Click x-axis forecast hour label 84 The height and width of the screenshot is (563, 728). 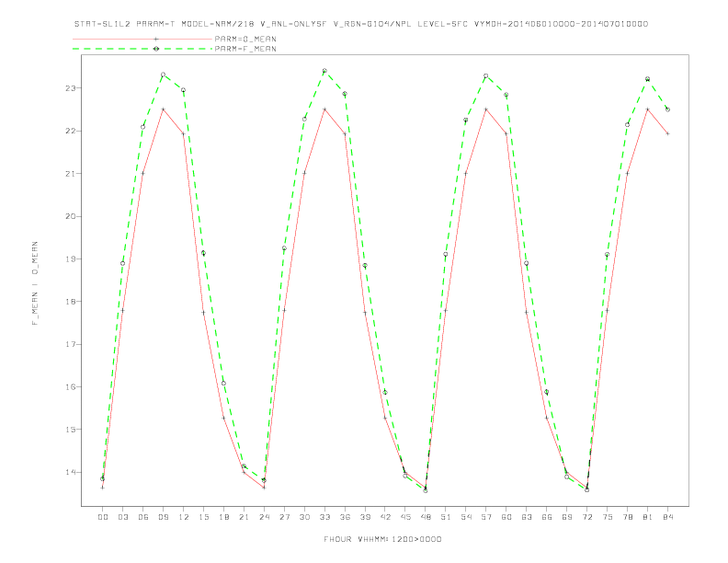click(667, 517)
